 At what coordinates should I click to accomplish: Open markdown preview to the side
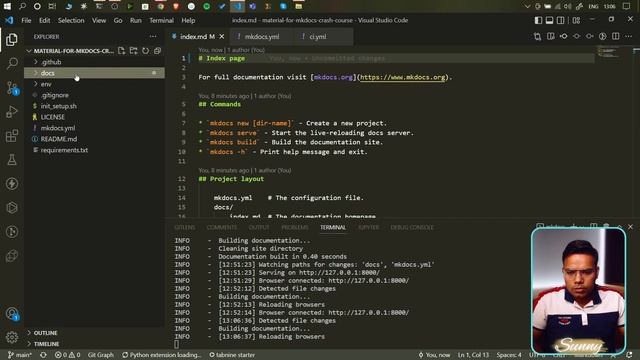pos(551,37)
